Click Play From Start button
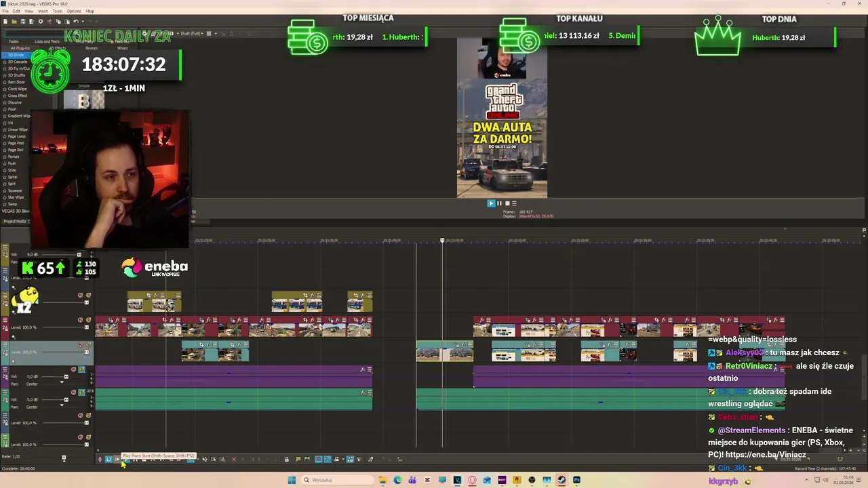Viewport: 868px width, 488px height. pyautogui.click(x=117, y=460)
